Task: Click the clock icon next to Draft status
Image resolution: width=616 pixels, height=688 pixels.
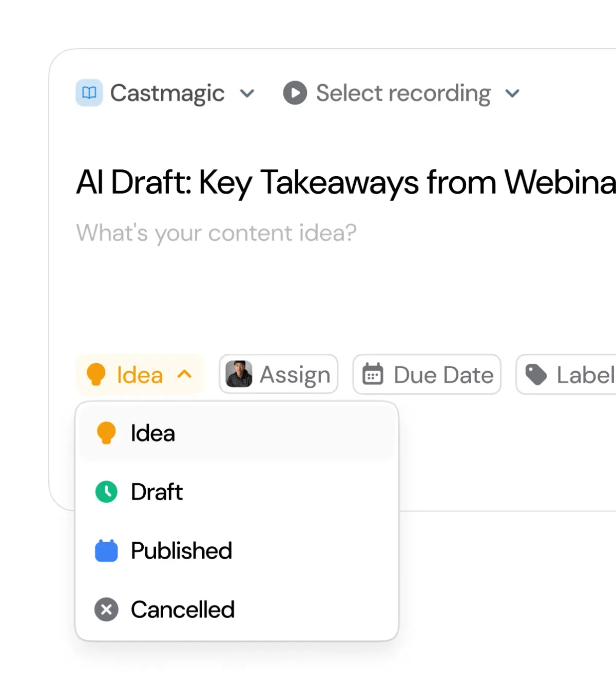Action: 106,491
